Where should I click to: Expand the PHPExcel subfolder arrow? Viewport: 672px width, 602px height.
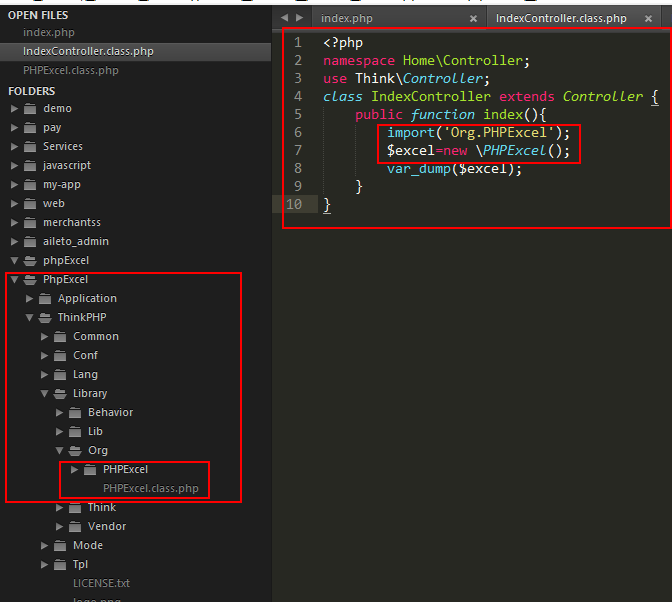click(x=74, y=470)
